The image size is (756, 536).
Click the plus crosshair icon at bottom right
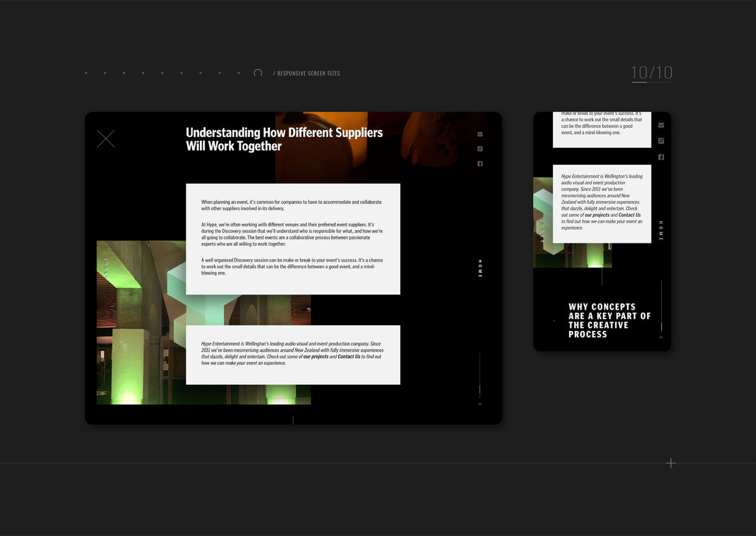[671, 463]
